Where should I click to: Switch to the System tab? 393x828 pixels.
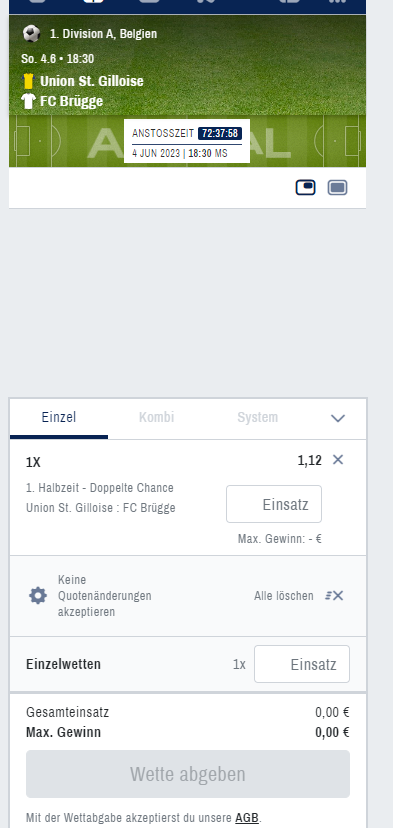click(257, 418)
